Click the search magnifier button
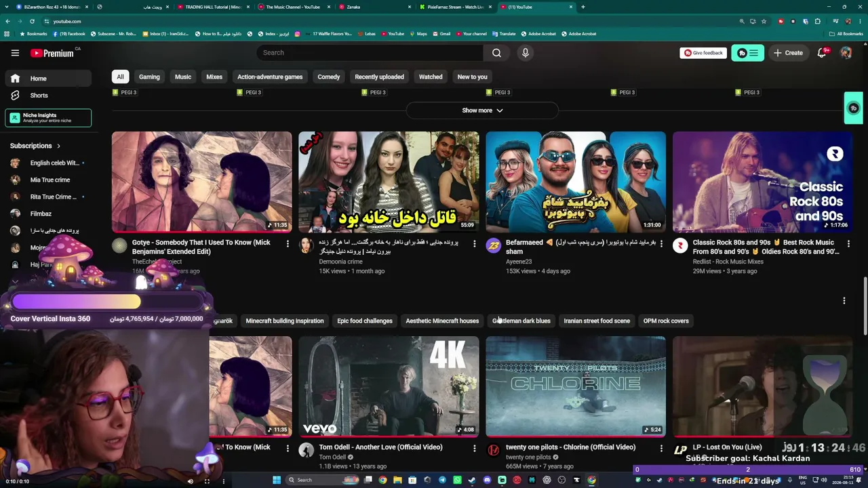 [x=496, y=53]
